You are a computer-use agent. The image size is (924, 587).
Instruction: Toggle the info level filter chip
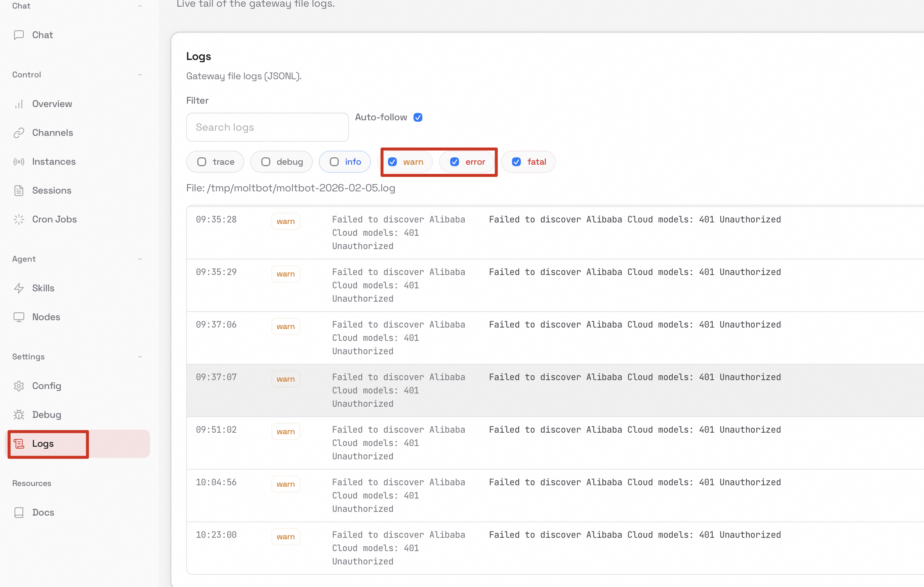click(345, 162)
